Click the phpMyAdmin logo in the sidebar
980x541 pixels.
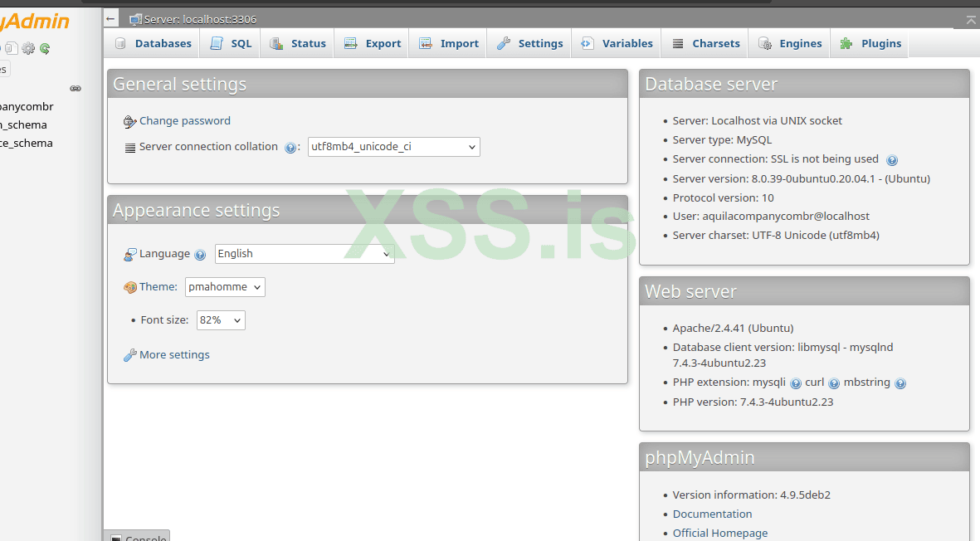pos(34,22)
